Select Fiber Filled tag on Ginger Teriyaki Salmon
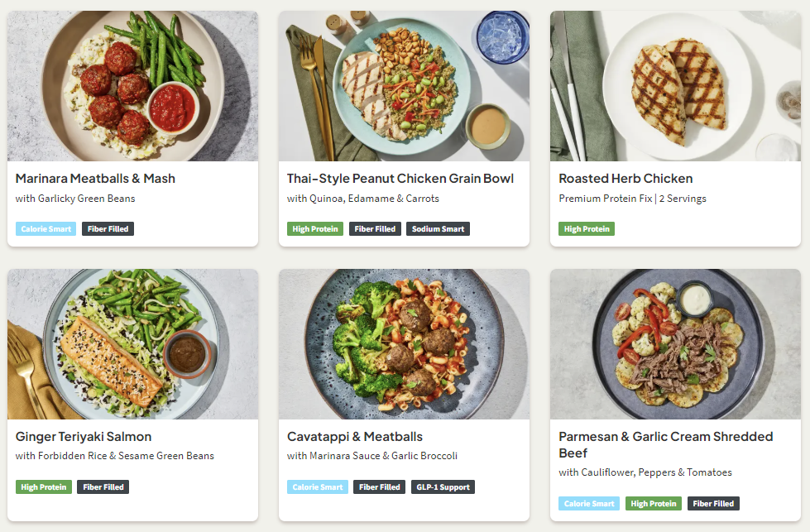 point(103,487)
